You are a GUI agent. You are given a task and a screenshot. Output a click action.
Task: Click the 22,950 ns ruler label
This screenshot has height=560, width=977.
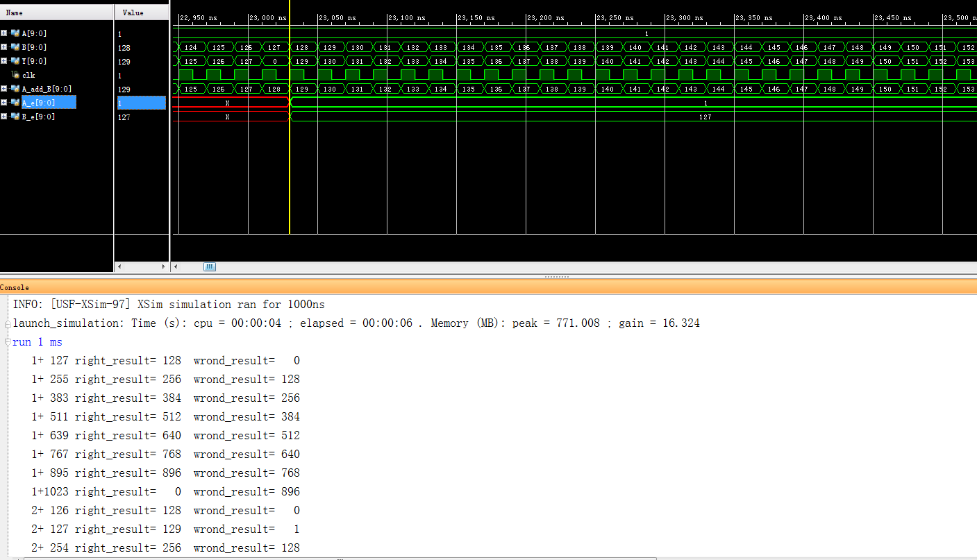199,17
